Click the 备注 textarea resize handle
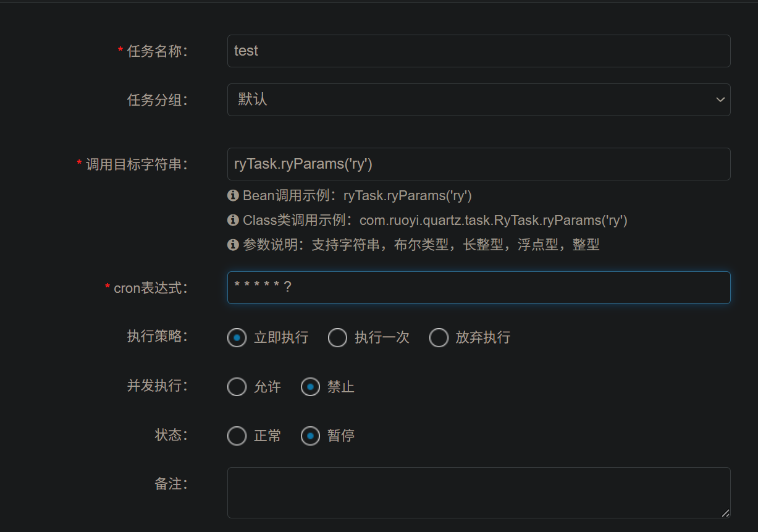Image resolution: width=758 pixels, height=532 pixels. 725,512
